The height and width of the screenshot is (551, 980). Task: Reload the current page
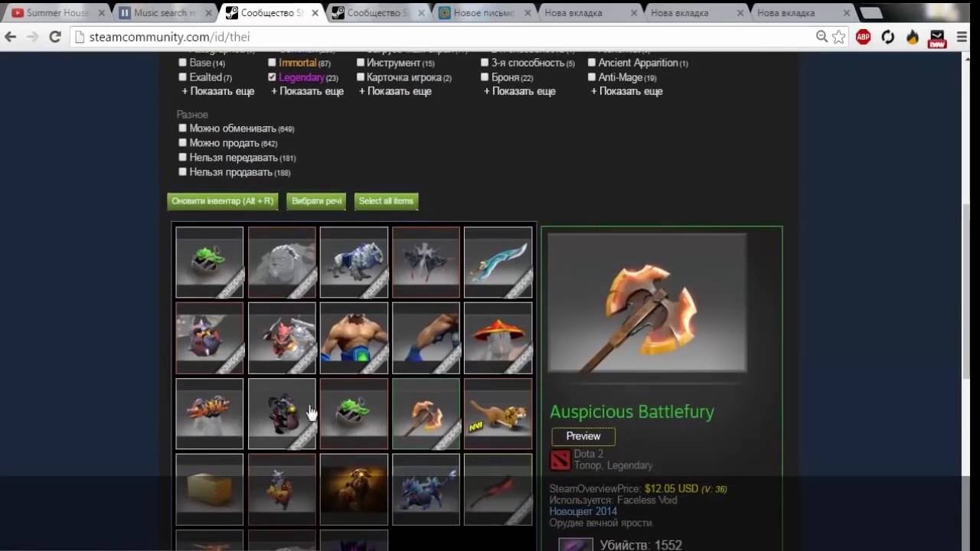pyautogui.click(x=55, y=37)
